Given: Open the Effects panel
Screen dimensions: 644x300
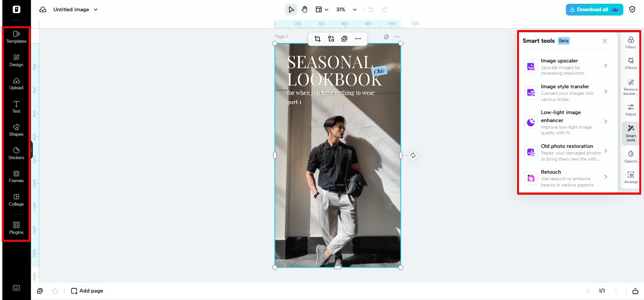Looking at the screenshot, I should [x=630, y=62].
